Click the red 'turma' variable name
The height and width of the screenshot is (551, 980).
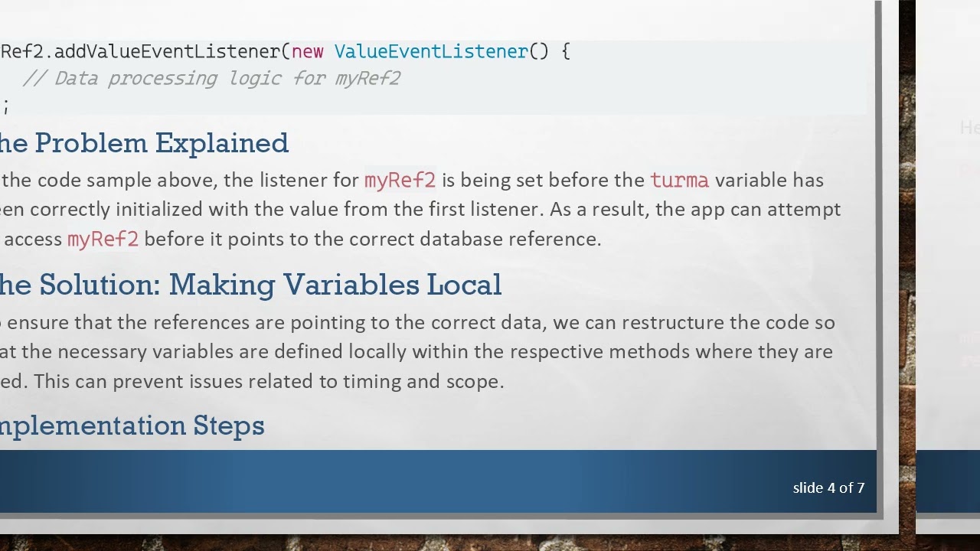click(x=679, y=180)
